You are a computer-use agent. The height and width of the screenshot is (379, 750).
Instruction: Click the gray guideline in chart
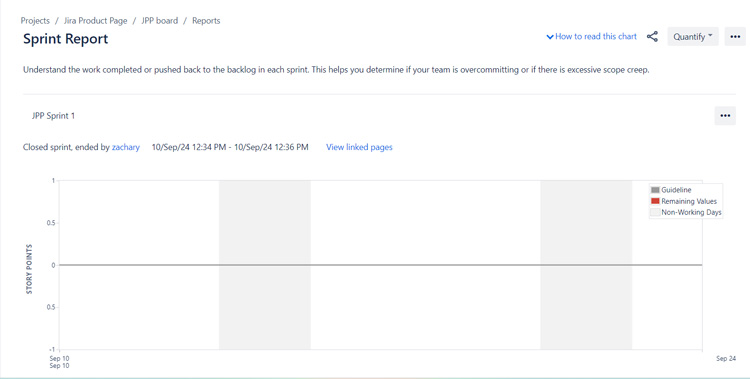pyautogui.click(x=380, y=265)
